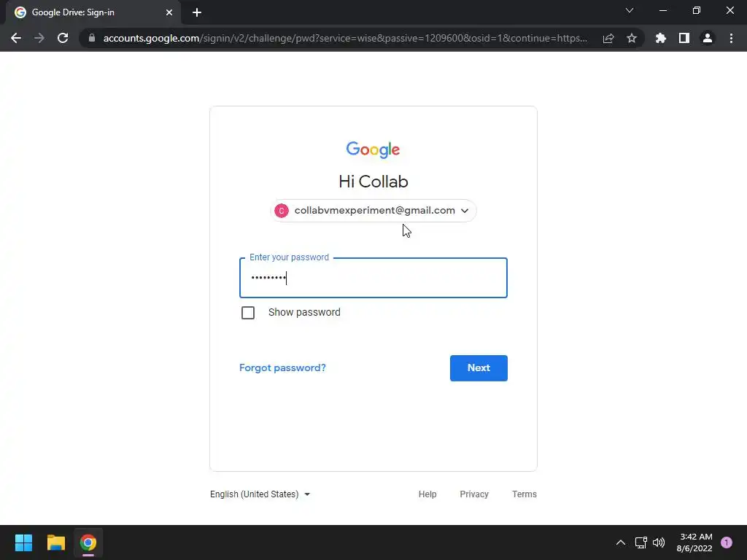Open the Terms link

tap(524, 494)
